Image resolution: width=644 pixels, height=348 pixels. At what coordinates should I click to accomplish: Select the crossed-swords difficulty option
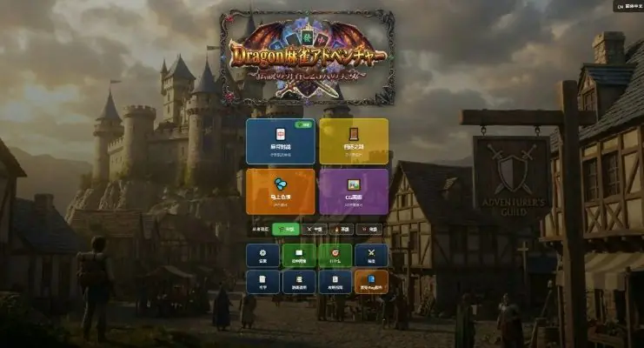tap(315, 230)
